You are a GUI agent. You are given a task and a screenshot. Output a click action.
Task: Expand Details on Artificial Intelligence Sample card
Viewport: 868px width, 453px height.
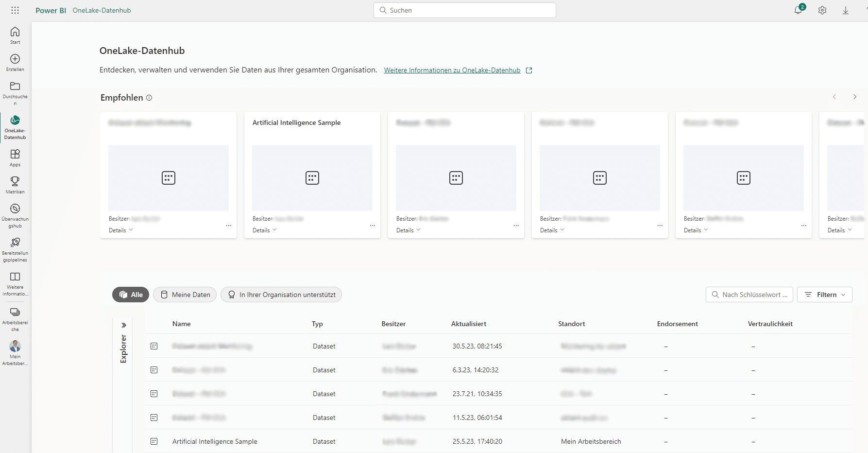click(x=265, y=230)
